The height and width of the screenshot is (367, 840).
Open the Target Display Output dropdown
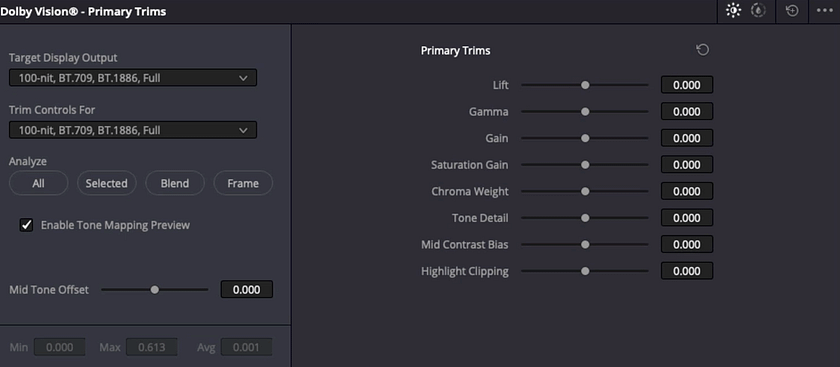click(x=133, y=78)
